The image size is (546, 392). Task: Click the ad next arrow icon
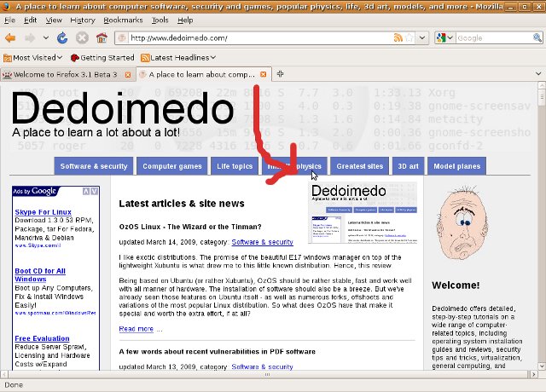(95, 191)
